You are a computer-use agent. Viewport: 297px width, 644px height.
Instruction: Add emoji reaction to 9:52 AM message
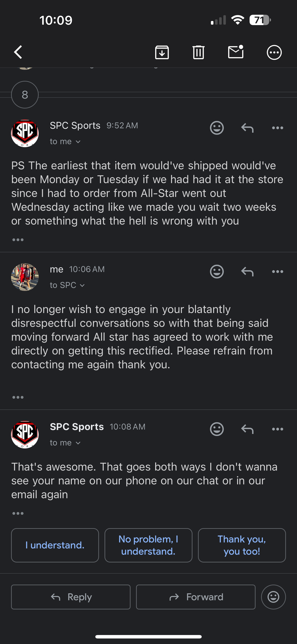click(x=216, y=128)
